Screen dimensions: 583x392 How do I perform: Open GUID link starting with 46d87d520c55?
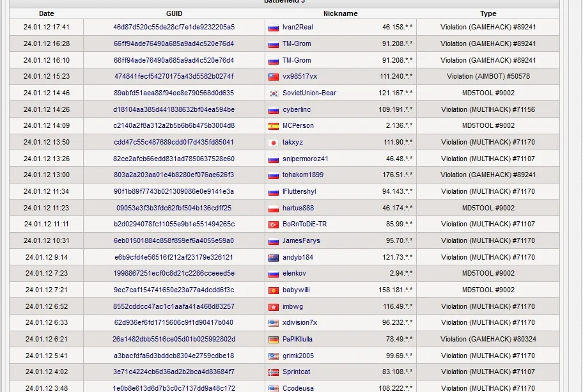click(x=174, y=27)
